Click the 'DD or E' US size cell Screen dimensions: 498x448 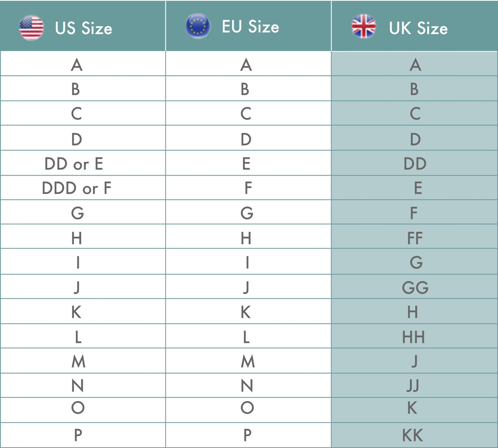click(x=74, y=164)
